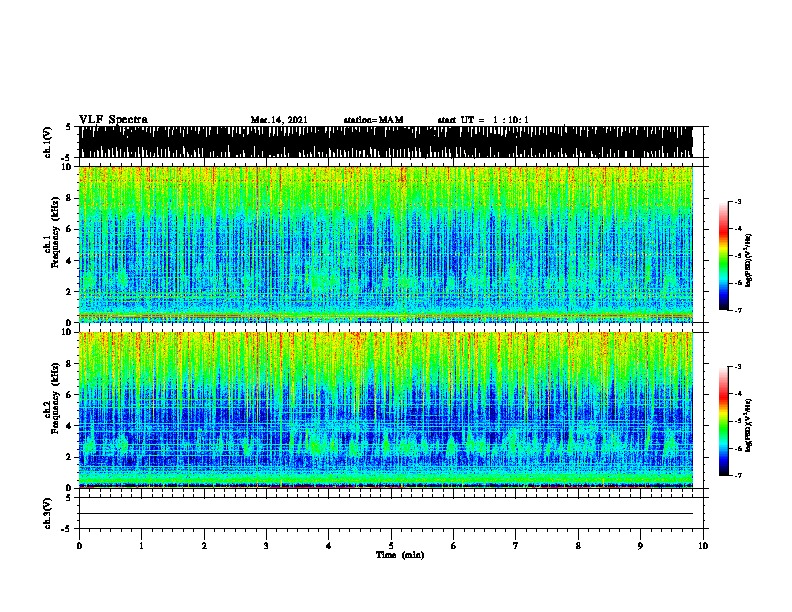Select the "start UT = 1 : 10: 1" text
Viewport: 792px width, 612px height.
coord(483,120)
